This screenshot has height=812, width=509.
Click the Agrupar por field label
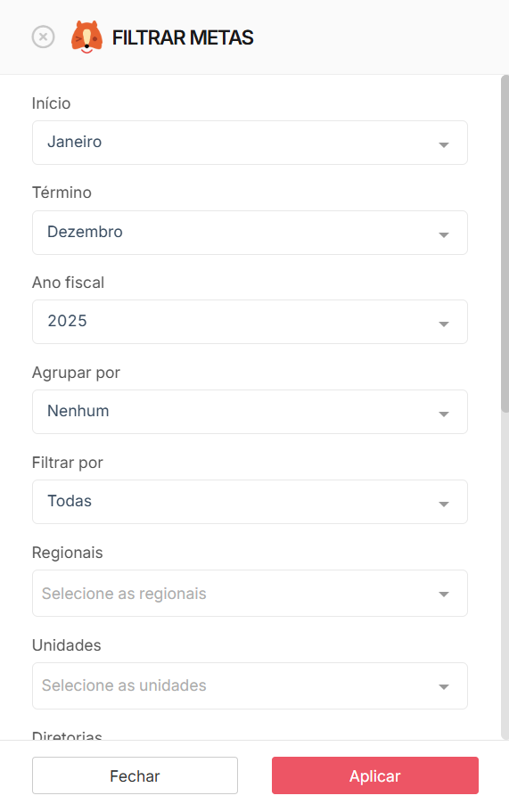click(76, 373)
